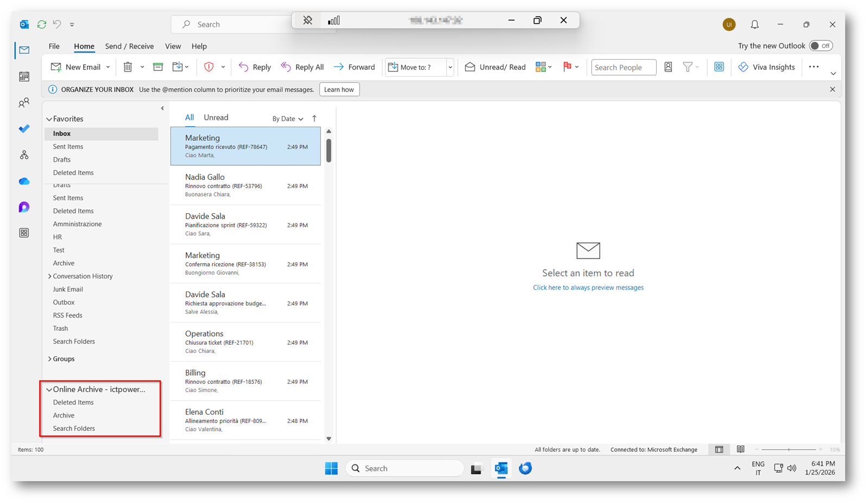This screenshot has height=504, width=868.
Task: Open Calendar from the left navigation bar
Action: 24,77
